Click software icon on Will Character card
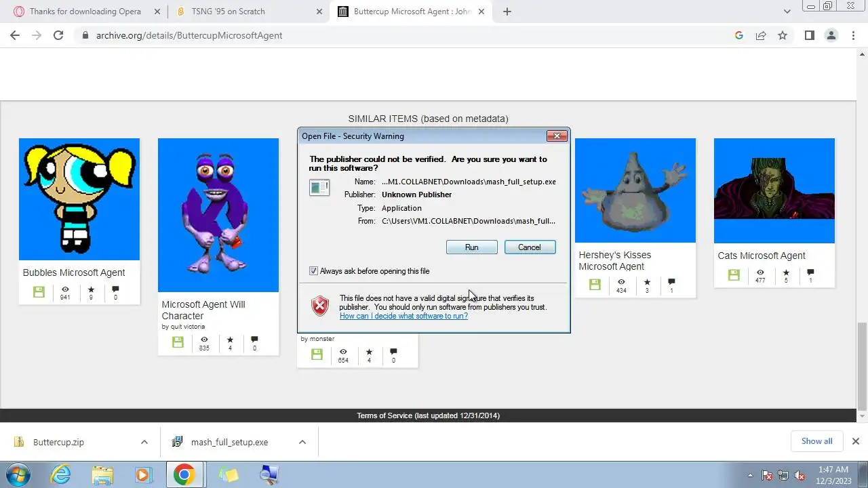 pyautogui.click(x=178, y=342)
